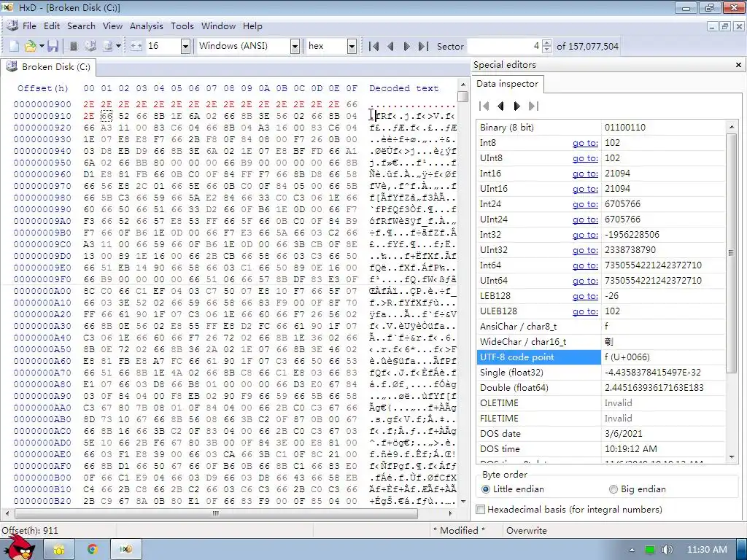Open the bytes per row 16 dropdown

(x=186, y=46)
